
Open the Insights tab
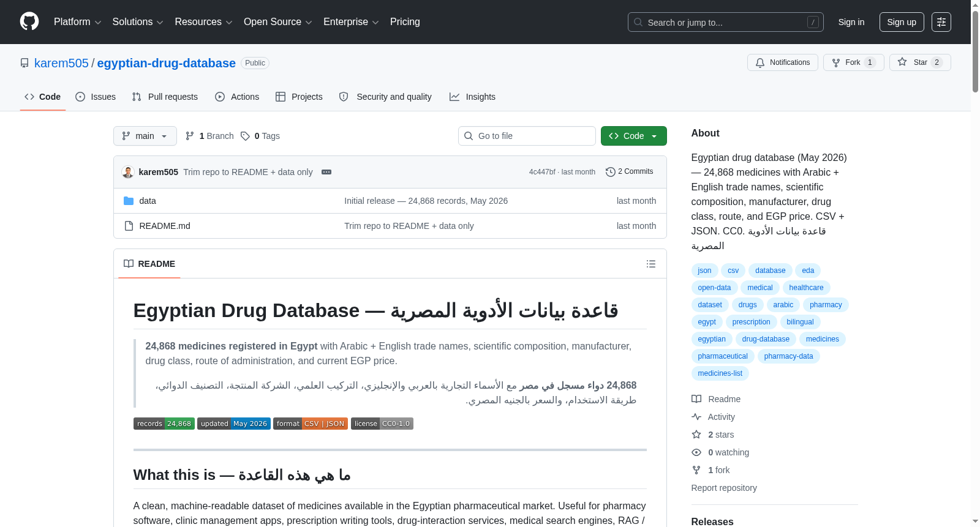click(x=472, y=97)
